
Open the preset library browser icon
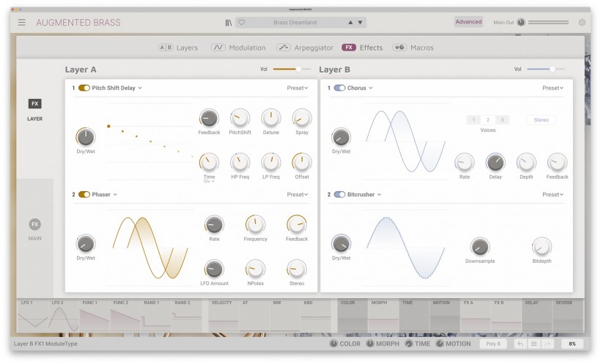point(229,23)
